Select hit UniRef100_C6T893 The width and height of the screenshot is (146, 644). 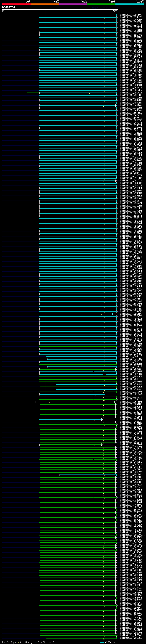point(131,402)
